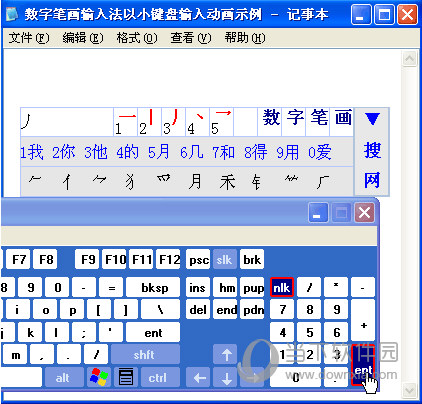The height and width of the screenshot is (404, 422).
Task: Click the ins key
Action: coord(198,287)
